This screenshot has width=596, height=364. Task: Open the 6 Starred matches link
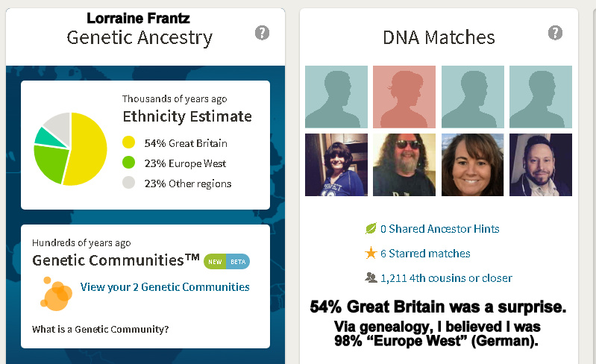click(425, 254)
